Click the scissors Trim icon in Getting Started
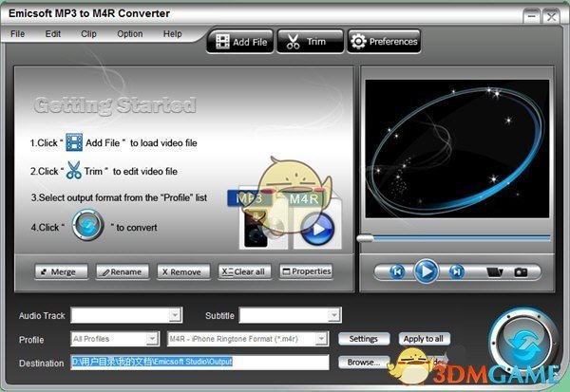Image resolution: width=570 pixels, height=392 pixels. tap(74, 170)
